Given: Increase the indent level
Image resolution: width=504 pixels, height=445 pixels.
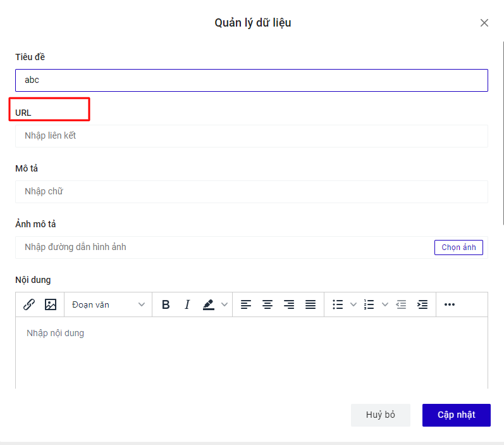Looking at the screenshot, I should pos(422,304).
